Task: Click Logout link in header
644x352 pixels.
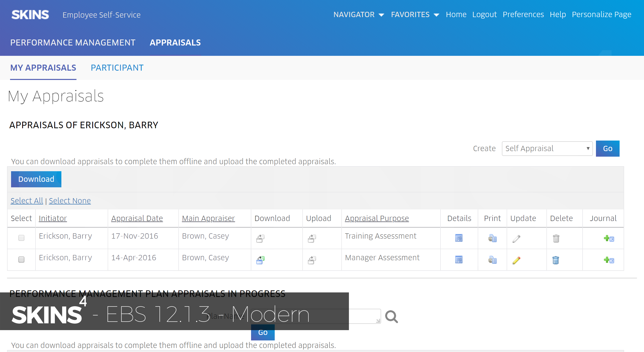Action: pyautogui.click(x=485, y=15)
